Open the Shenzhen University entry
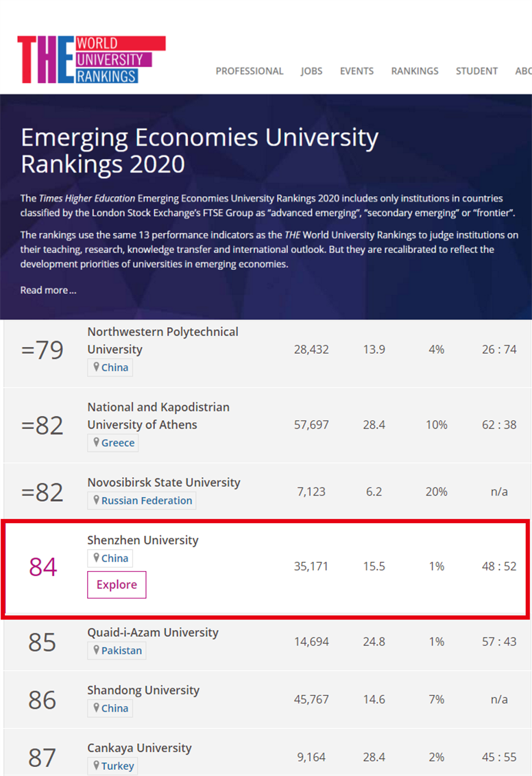The image size is (532, 776). coord(143,540)
